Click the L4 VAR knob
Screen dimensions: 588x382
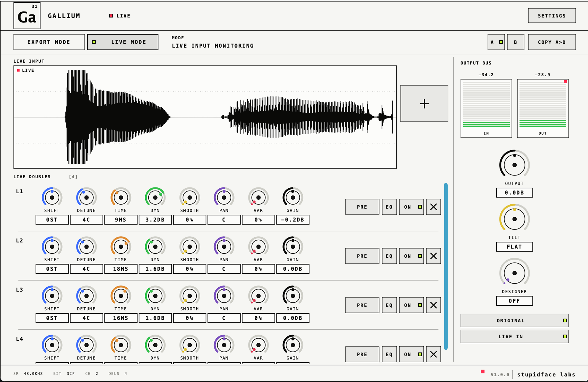(x=258, y=345)
